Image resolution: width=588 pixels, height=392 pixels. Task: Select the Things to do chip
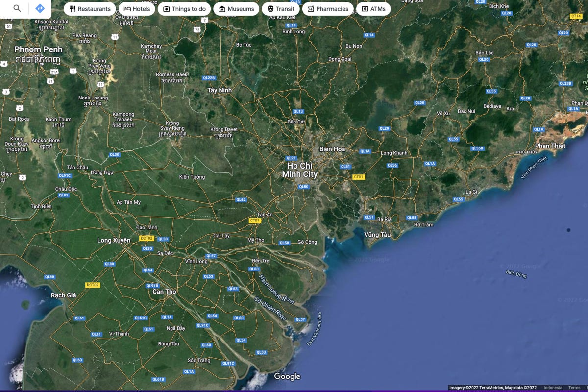pyautogui.click(x=184, y=9)
